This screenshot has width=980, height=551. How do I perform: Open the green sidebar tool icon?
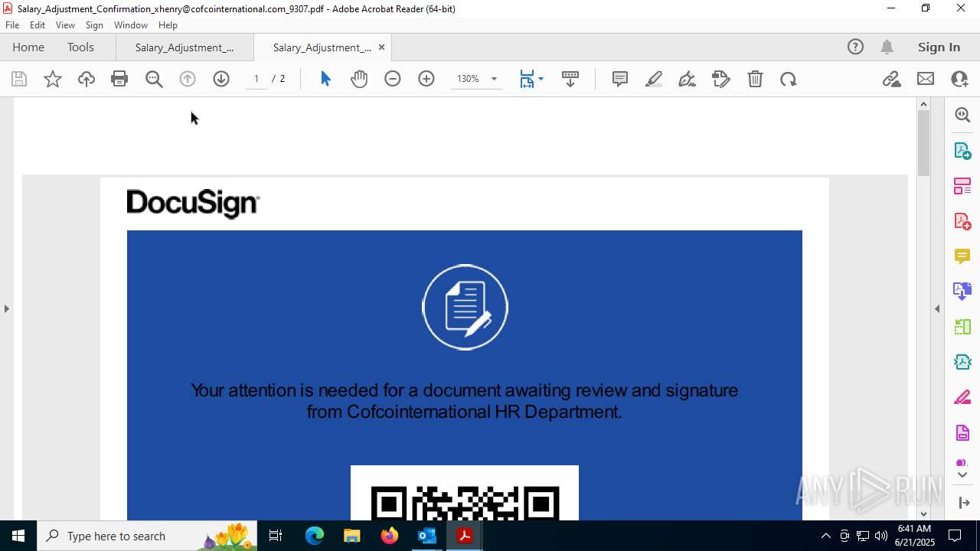point(962,328)
